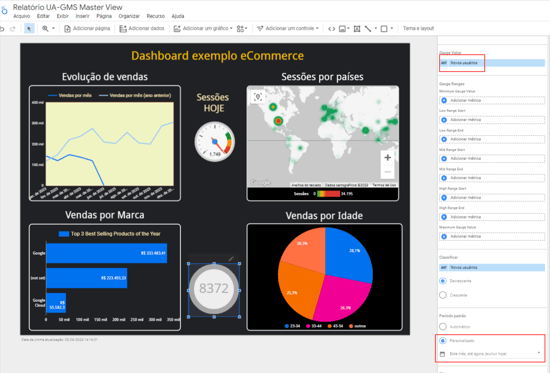Click the 'Tema e layout' button
This screenshot has height=373, width=550.
[418, 28]
